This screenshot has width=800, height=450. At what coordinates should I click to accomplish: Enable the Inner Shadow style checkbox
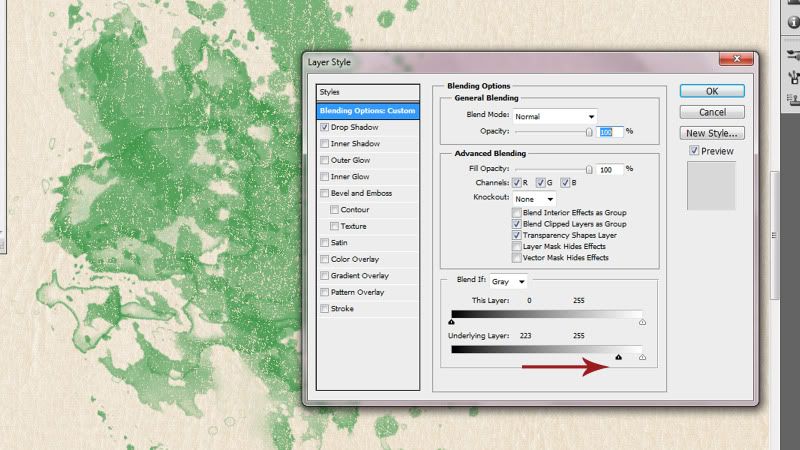click(x=324, y=144)
